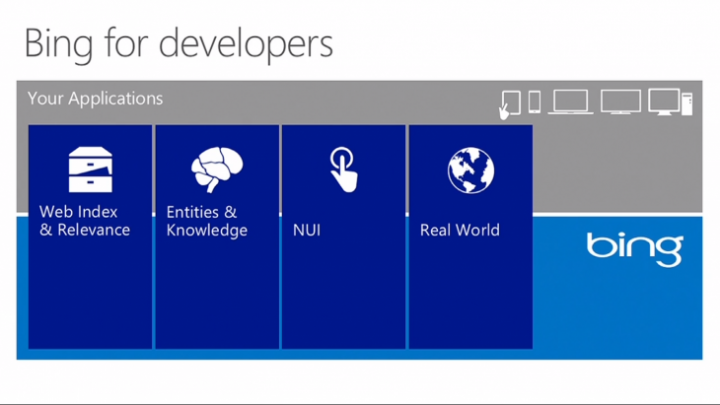Screen dimensions: 720x405
Task: Click the file cabinet icon in Web Index tile
Action: pyautogui.click(x=90, y=169)
